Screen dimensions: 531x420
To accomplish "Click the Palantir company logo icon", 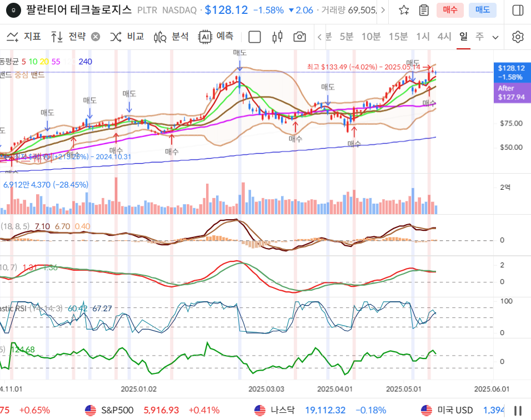I will coord(13,10).
